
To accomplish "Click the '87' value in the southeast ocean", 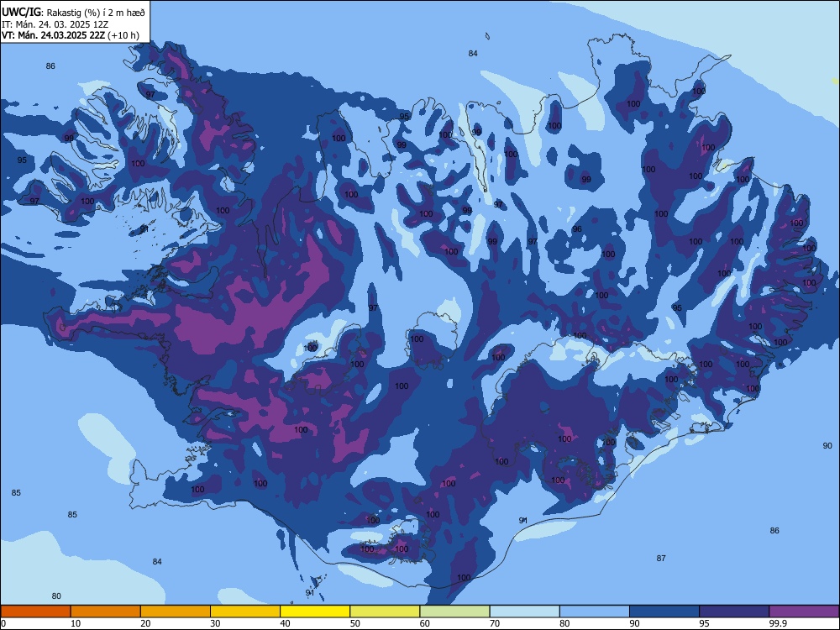I will (x=661, y=558).
